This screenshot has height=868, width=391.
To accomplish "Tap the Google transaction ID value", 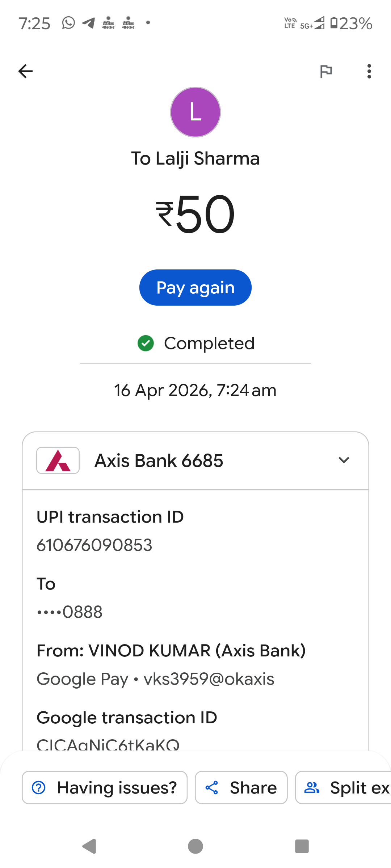I will click(108, 744).
